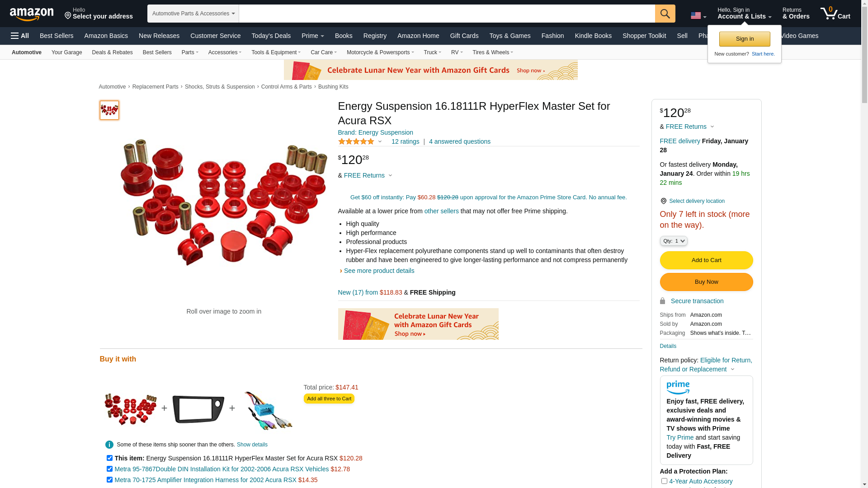Click the search magnifier button
The width and height of the screenshot is (868, 488).
pyautogui.click(x=665, y=14)
